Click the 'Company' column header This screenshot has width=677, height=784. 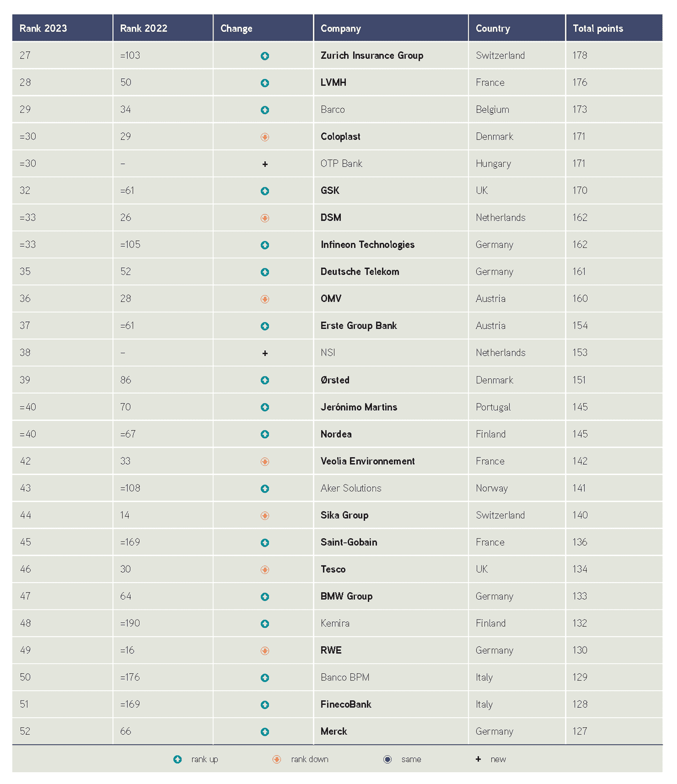click(341, 28)
